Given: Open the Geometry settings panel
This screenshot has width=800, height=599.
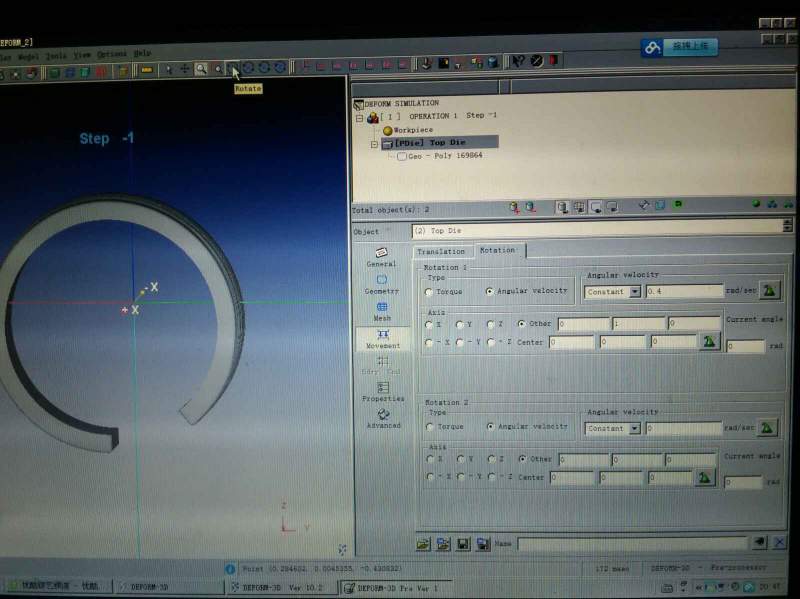Looking at the screenshot, I should click(x=382, y=284).
